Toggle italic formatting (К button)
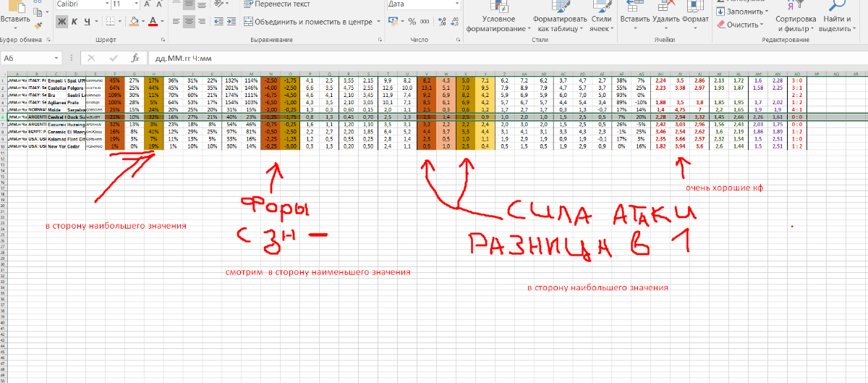 click(75, 21)
